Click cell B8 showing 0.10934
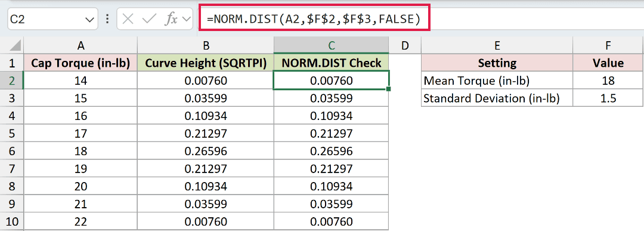 coord(206,186)
